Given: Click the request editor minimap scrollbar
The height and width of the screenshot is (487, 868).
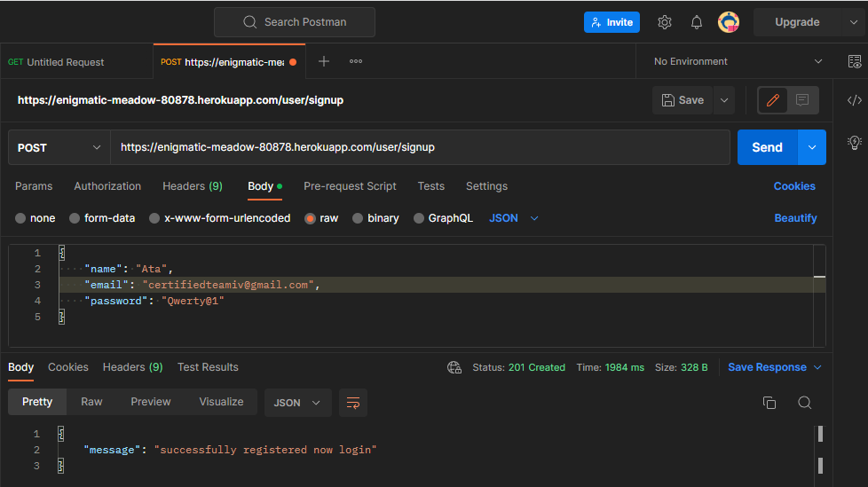Looking at the screenshot, I should [819, 295].
